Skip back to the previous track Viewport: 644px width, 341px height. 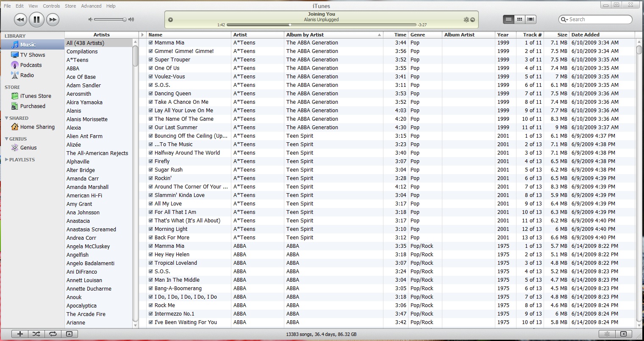click(x=20, y=19)
